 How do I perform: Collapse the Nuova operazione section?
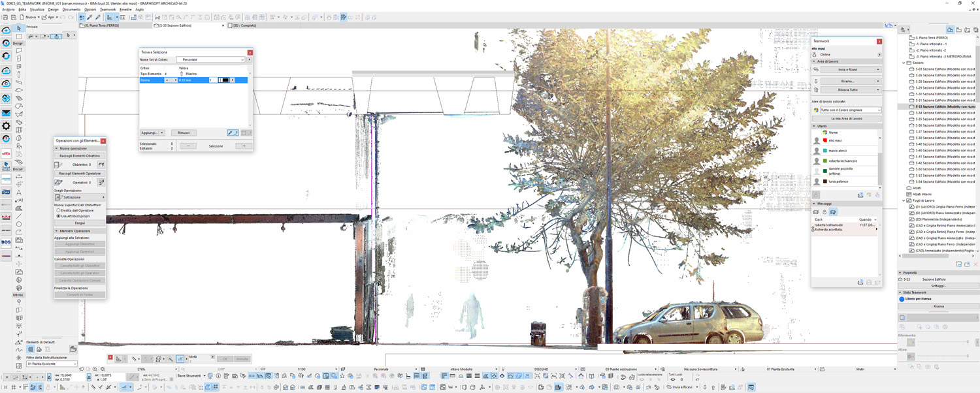tap(56, 148)
